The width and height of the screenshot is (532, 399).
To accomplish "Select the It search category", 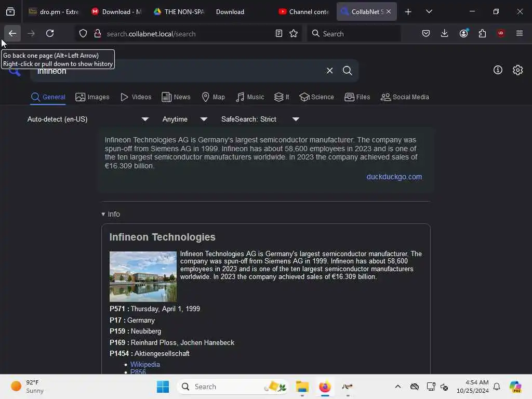I will click(282, 97).
